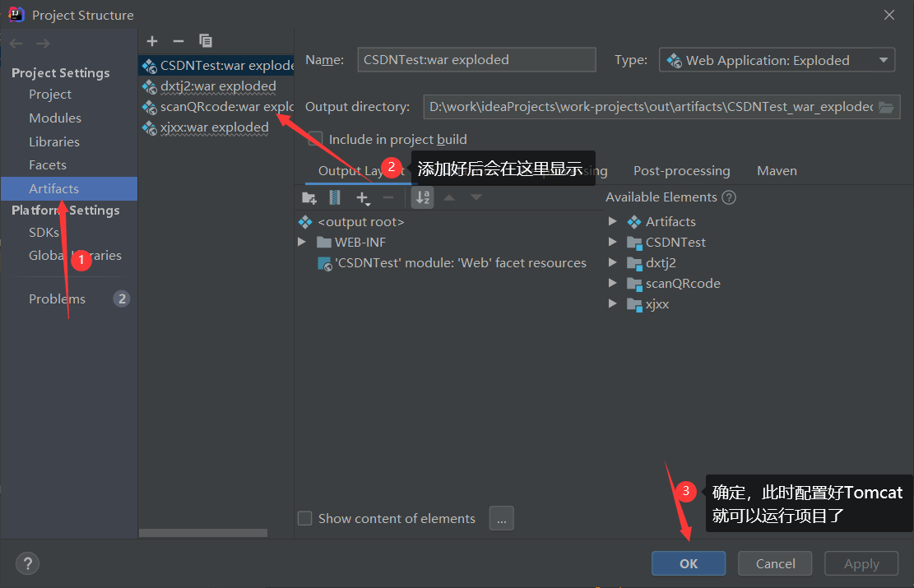Image resolution: width=914 pixels, height=588 pixels.
Task: Select Libraries in Project Settings
Action: point(54,142)
